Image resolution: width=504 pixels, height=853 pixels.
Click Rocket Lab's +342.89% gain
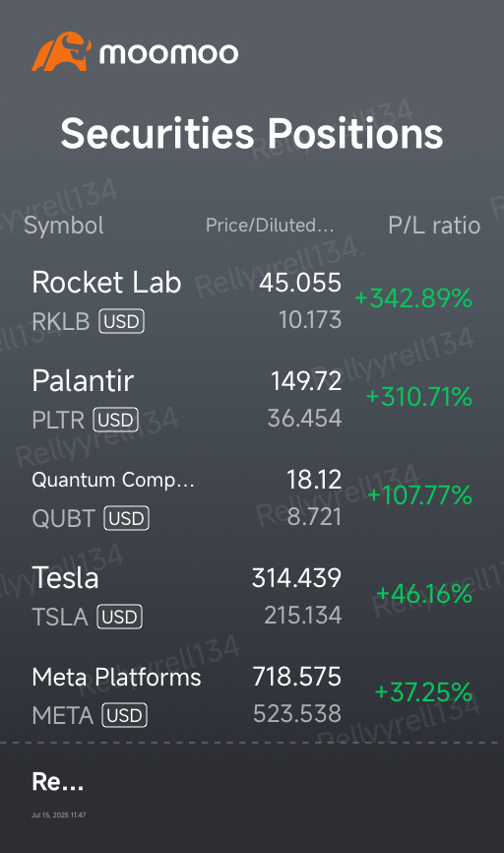pos(413,298)
